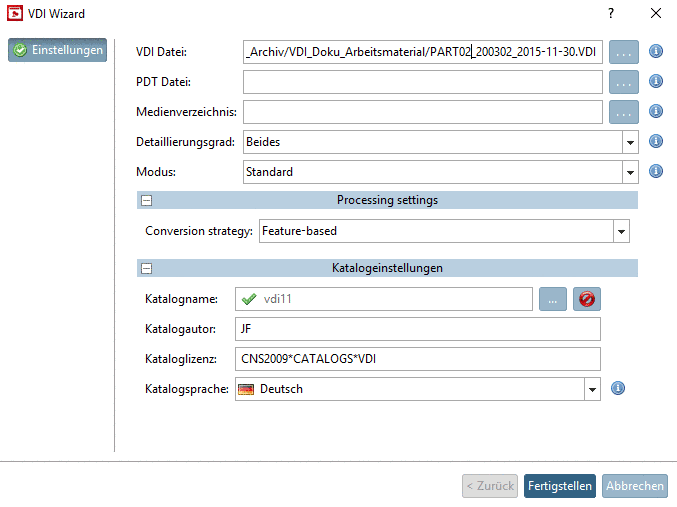Open the Katalogsprache dropdown
677x507 pixels.
click(x=592, y=389)
